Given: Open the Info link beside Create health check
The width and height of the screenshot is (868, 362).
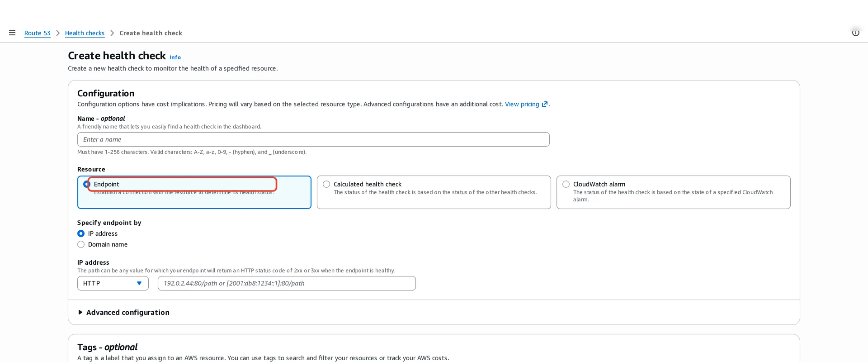Looking at the screenshot, I should tap(175, 57).
